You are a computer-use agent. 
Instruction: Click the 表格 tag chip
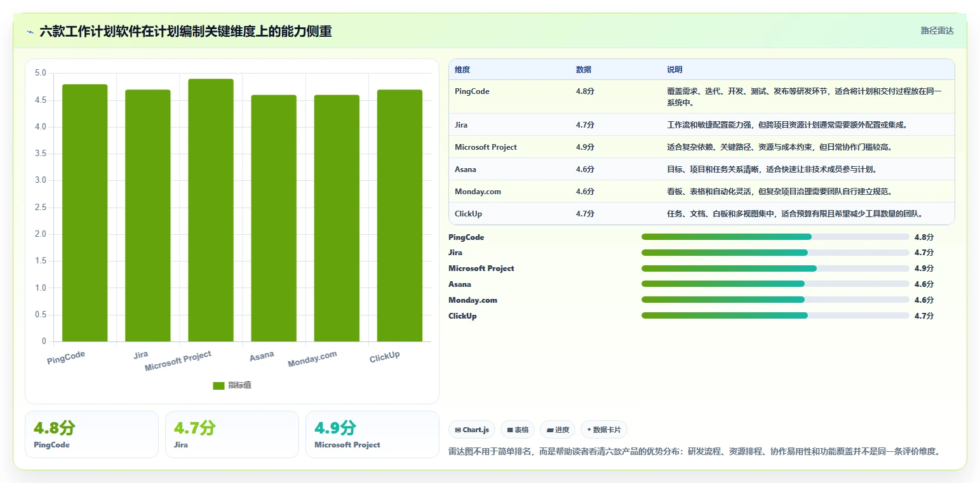[x=518, y=430]
